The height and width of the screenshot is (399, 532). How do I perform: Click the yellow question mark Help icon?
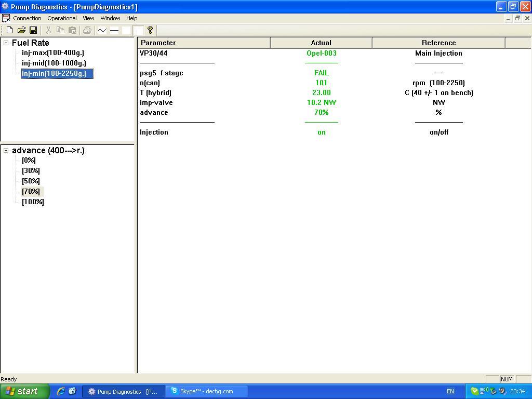click(150, 30)
